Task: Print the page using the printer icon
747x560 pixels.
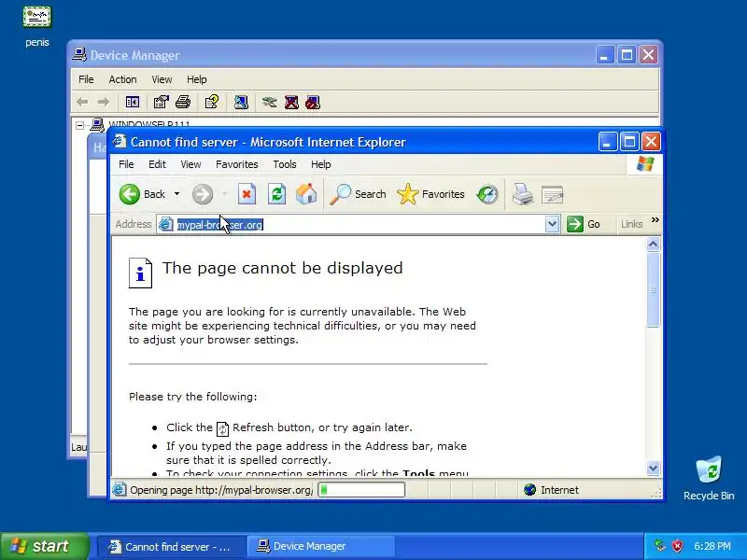Action: pos(523,194)
